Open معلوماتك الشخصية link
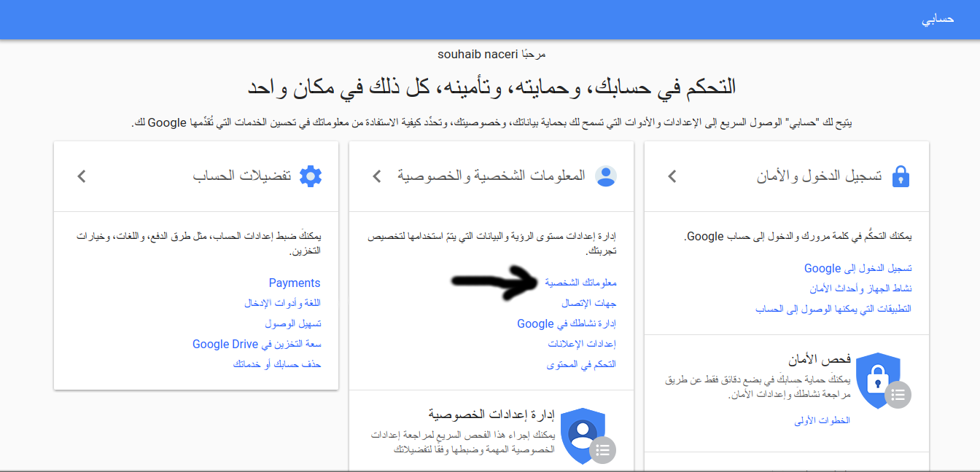Image resolution: width=980 pixels, height=472 pixels. [x=580, y=282]
